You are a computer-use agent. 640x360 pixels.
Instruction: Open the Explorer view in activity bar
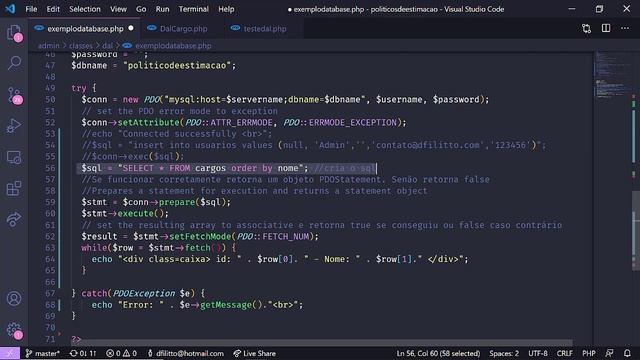point(14,33)
